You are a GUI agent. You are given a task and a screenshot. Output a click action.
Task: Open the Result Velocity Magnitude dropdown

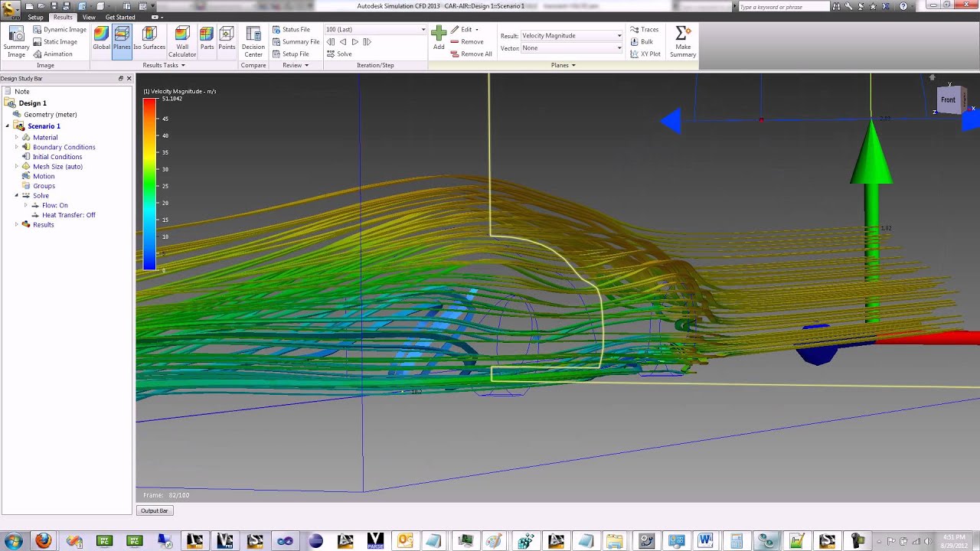571,36
